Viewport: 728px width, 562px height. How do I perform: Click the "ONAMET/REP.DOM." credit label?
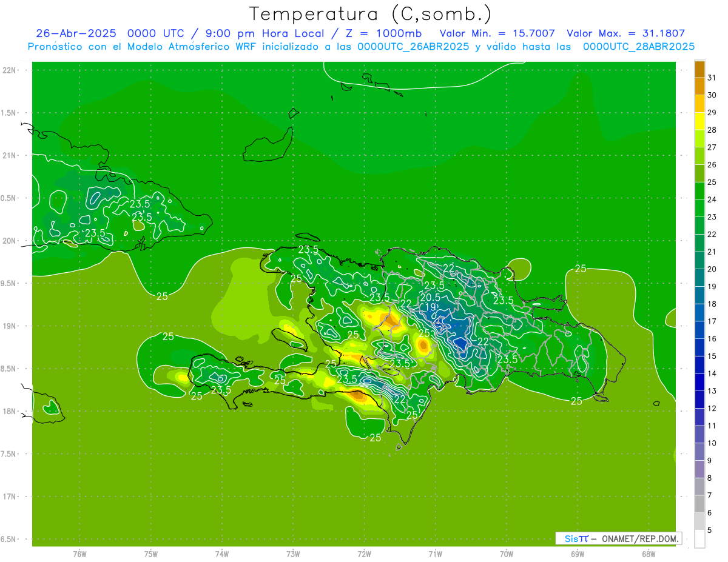[641, 538]
